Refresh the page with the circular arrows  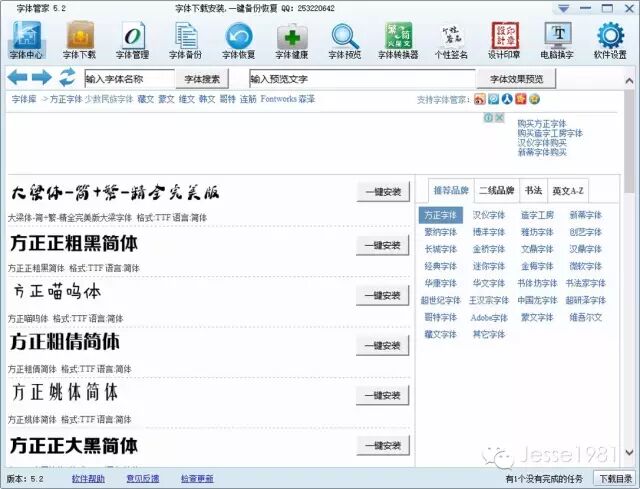[67, 77]
